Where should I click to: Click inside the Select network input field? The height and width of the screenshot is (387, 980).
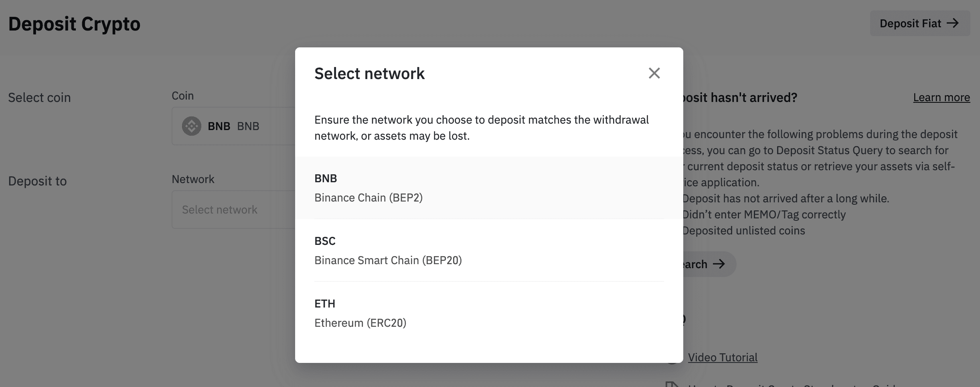233,209
